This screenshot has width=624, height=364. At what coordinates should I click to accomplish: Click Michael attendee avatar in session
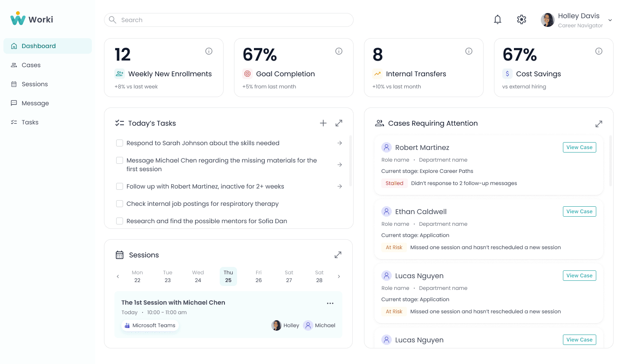308,325
